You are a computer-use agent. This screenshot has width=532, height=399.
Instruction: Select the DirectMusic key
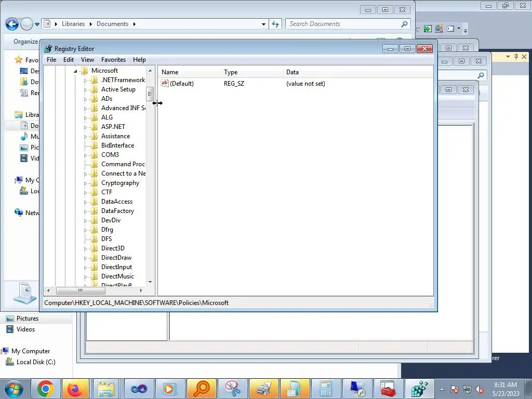pos(117,276)
